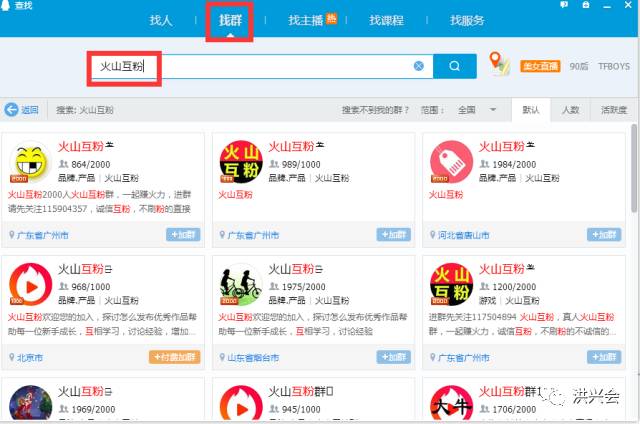Open the nearby groups map pin icon

[500, 64]
